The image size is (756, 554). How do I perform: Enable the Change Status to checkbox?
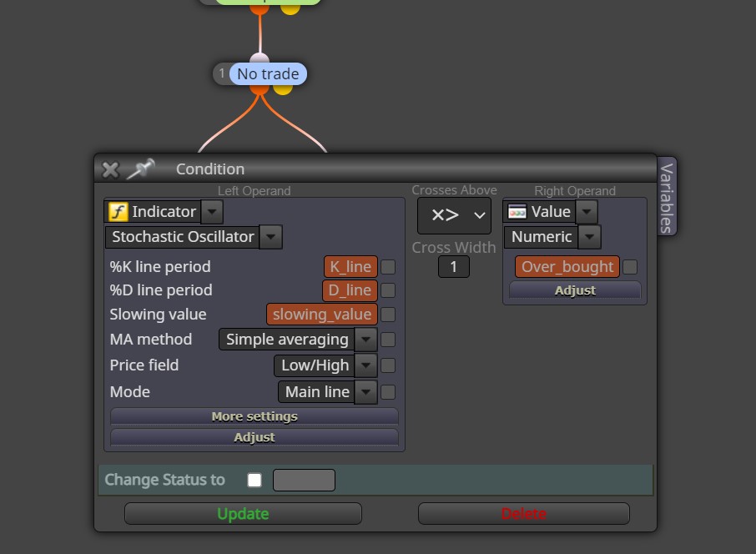(255, 481)
